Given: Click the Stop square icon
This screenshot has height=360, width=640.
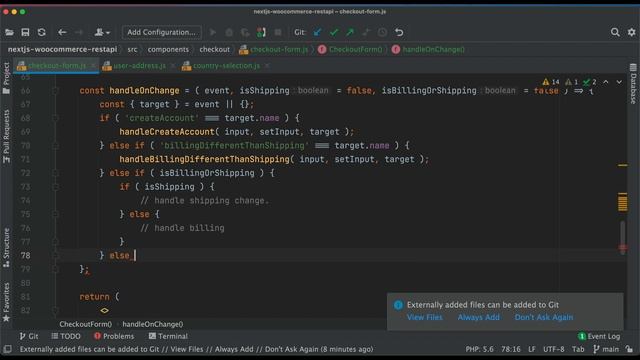Looking at the screenshot, I should tap(278, 32).
